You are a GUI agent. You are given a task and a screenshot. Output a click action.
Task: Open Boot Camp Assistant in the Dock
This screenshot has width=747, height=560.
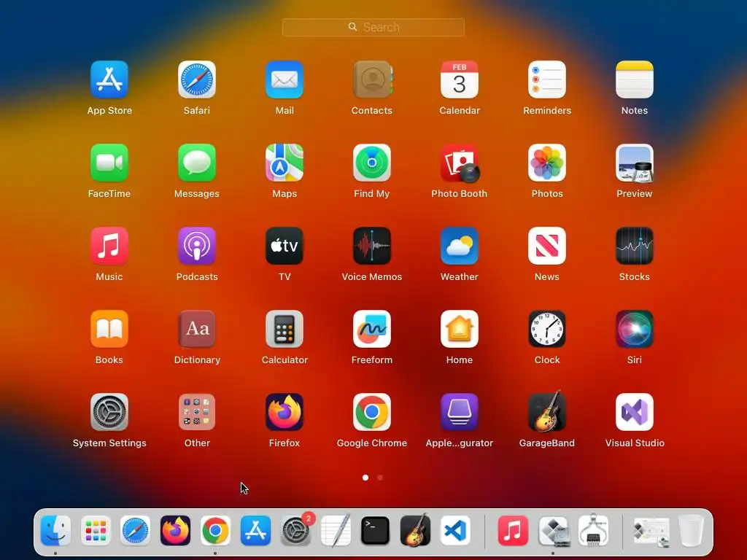[x=553, y=531]
